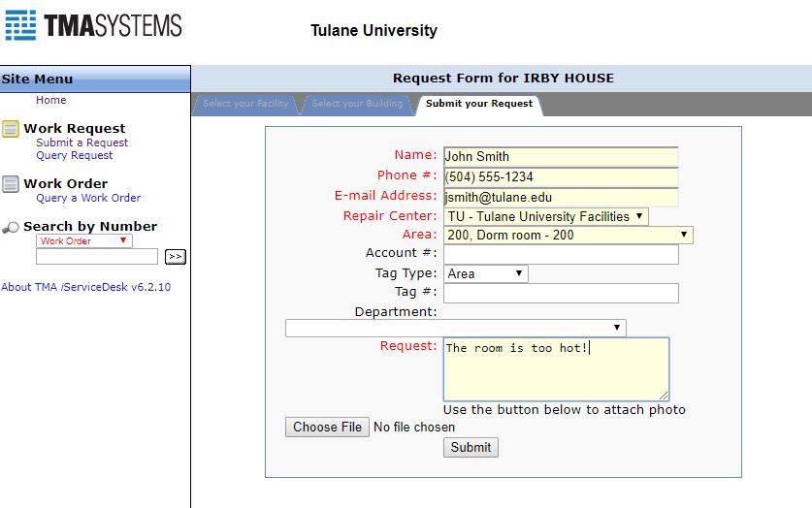Click the Work Request section heading
This screenshot has height=508, width=812.
click(75, 128)
